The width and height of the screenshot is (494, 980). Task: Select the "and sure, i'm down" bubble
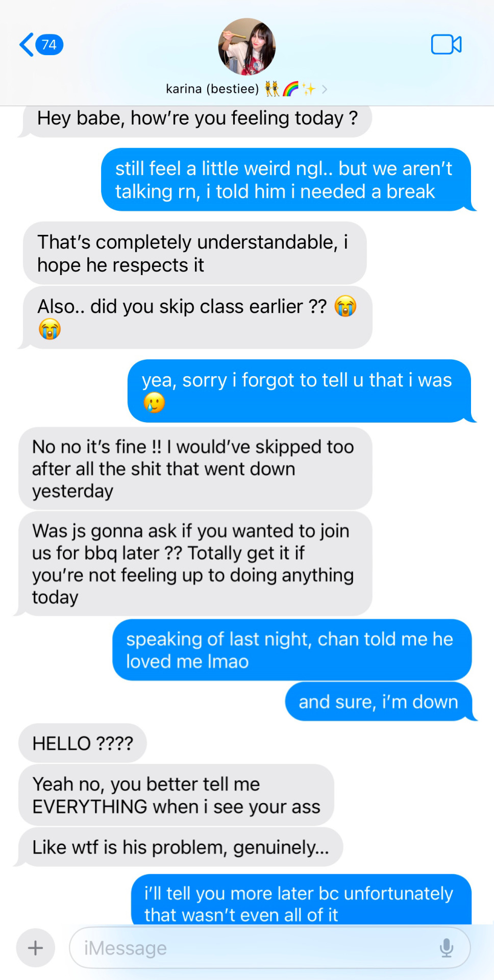(379, 702)
